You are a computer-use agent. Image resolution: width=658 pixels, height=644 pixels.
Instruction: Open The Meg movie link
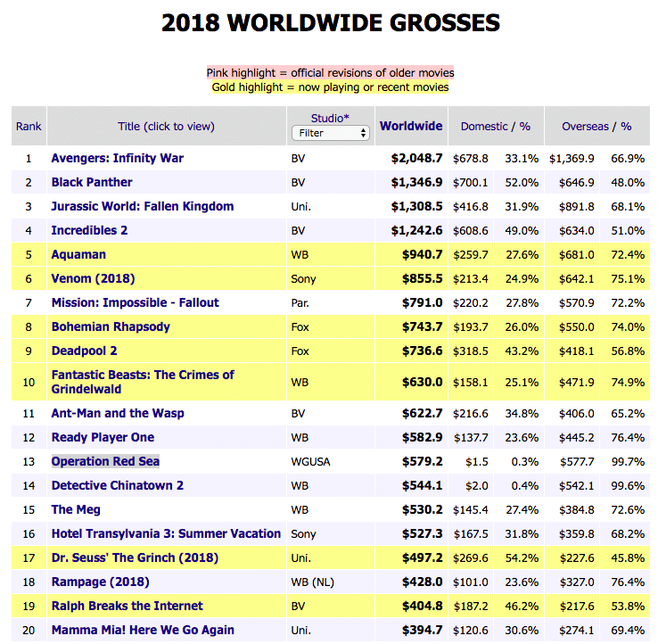click(x=76, y=509)
